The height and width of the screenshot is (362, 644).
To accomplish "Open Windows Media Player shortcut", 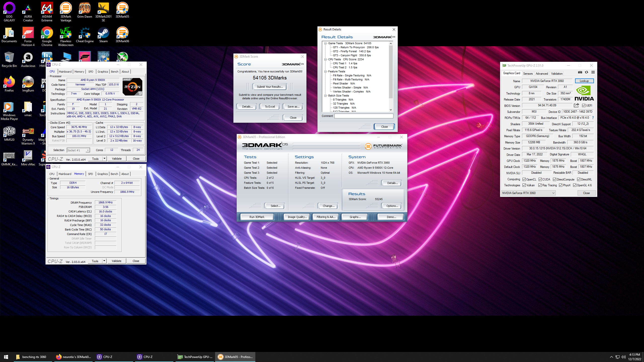I will point(9,111).
